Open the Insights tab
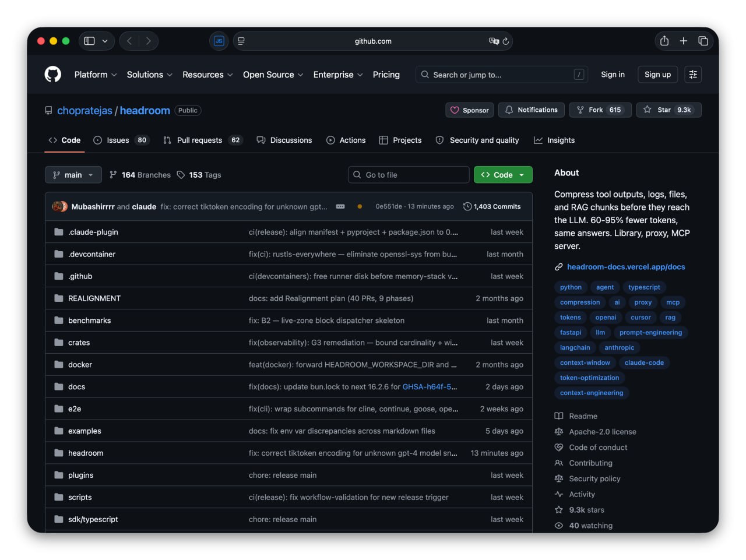This screenshot has height=560, width=746. [x=554, y=140]
